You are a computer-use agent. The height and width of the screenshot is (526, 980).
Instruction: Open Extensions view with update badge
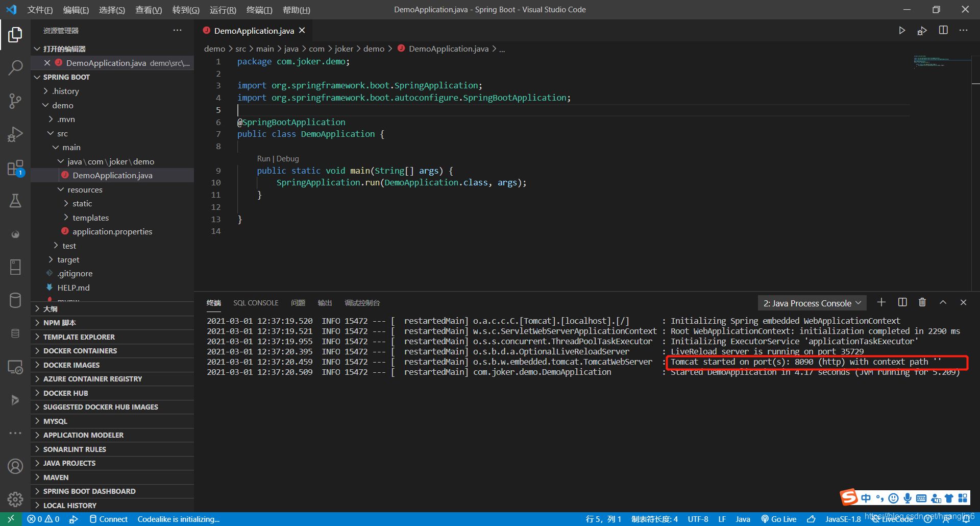point(15,168)
